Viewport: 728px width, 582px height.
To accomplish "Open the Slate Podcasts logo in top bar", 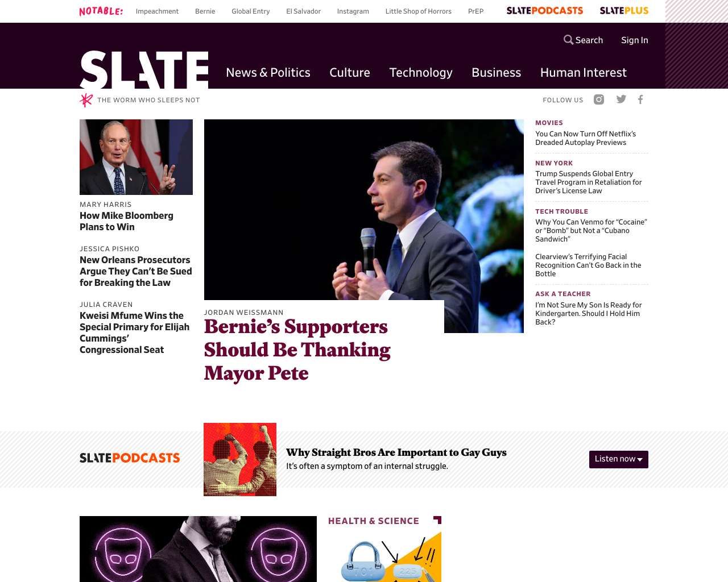I will pos(545,11).
